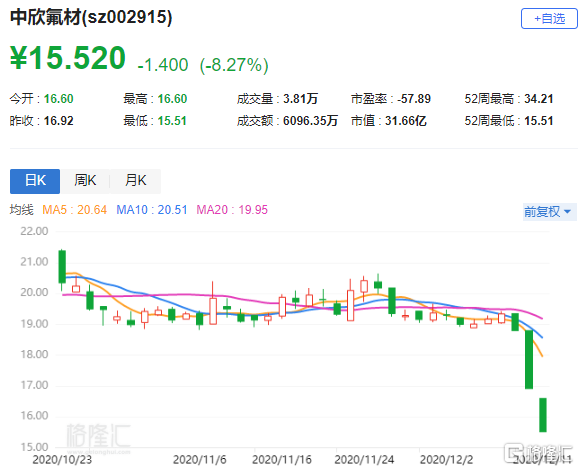Image resolution: width=579 pixels, height=470 pixels.
Task: Click the 今开 16.60 opening price
Action: [x=41, y=99]
